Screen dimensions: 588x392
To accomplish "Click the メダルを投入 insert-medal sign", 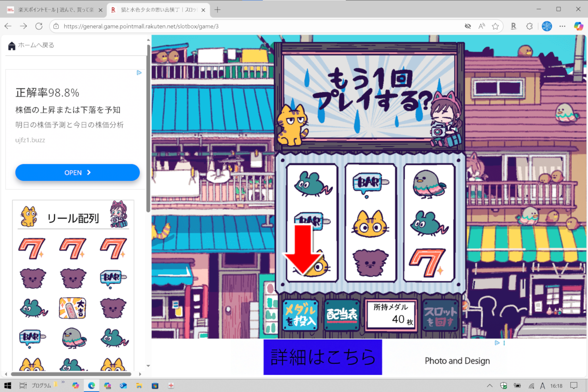I will [300, 316].
